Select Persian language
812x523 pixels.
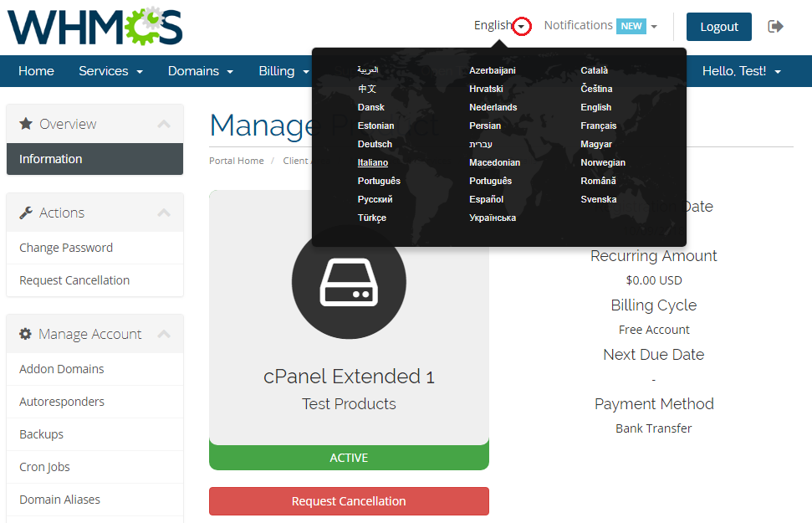[485, 126]
